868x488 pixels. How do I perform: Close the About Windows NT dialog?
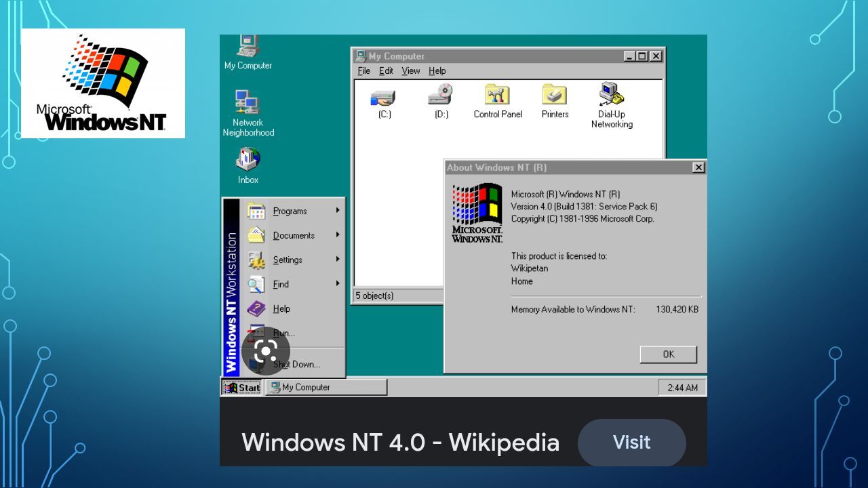(698, 167)
